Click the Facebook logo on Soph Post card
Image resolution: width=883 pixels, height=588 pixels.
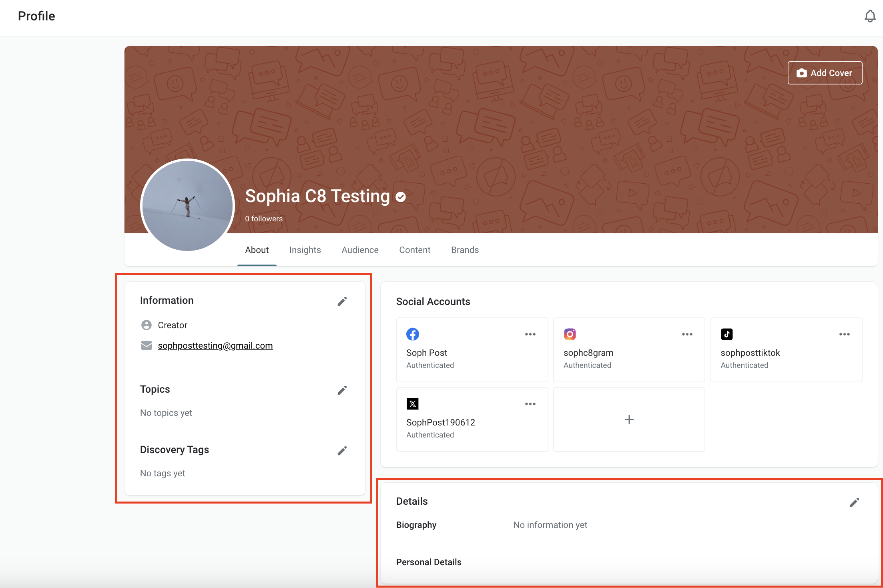point(413,334)
